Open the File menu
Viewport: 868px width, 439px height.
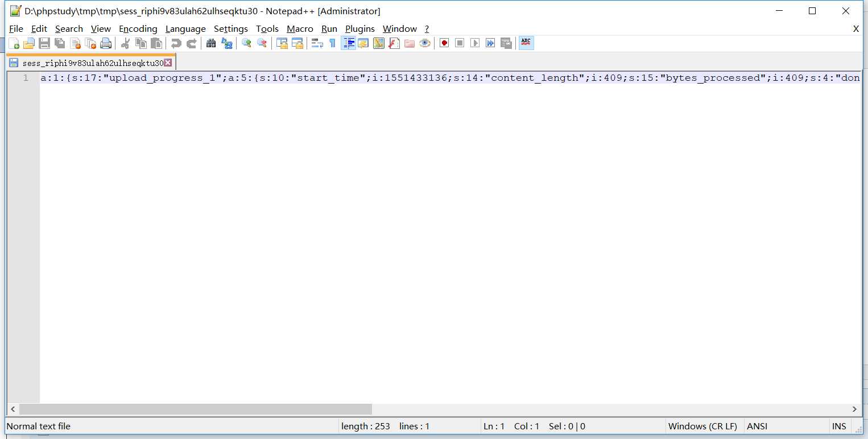[x=16, y=28]
